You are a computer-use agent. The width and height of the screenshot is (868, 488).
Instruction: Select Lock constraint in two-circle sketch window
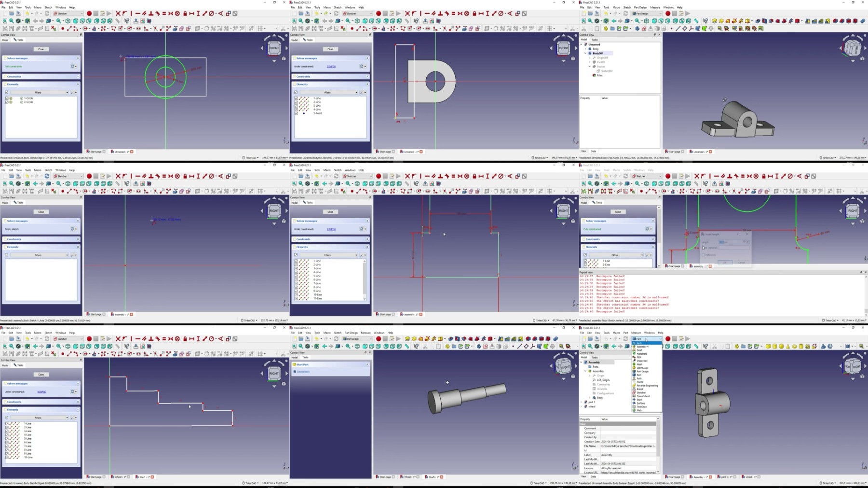185,14
